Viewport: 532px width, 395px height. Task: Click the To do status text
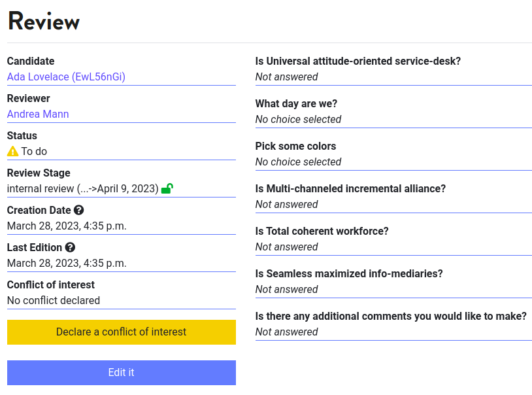click(x=34, y=151)
